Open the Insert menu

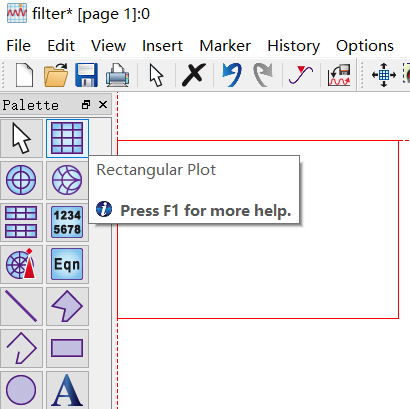point(162,46)
